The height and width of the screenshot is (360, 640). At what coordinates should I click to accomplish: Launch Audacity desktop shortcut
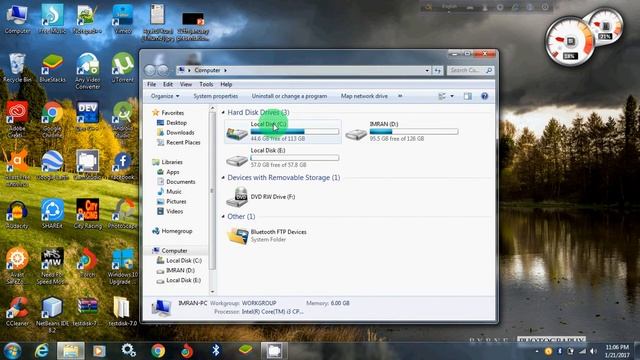tap(17, 213)
